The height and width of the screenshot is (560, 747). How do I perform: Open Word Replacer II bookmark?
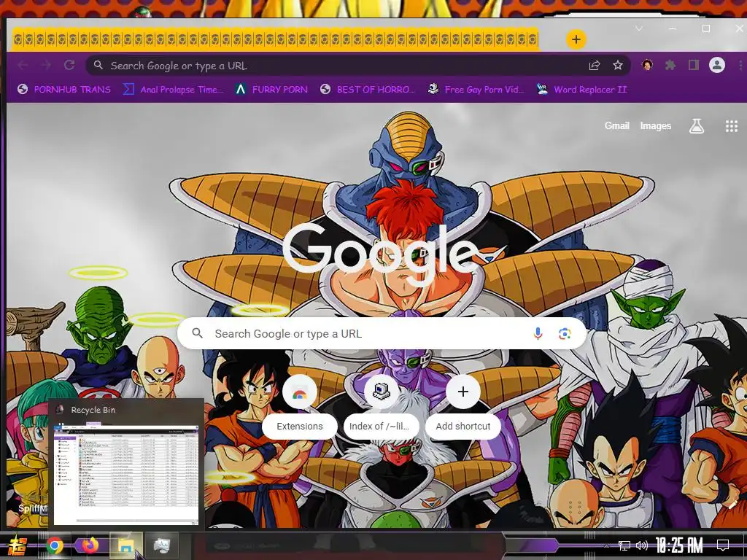[x=581, y=89]
